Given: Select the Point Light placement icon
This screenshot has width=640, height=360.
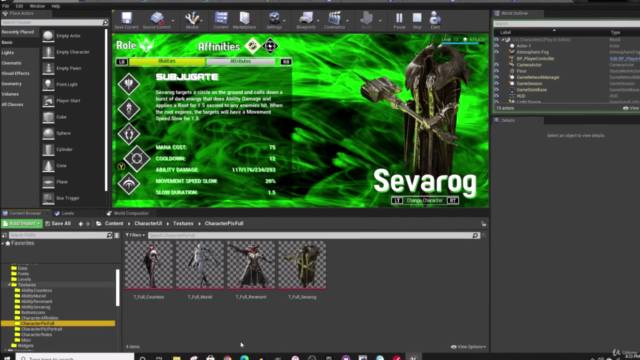Looking at the screenshot, I should point(48,84).
